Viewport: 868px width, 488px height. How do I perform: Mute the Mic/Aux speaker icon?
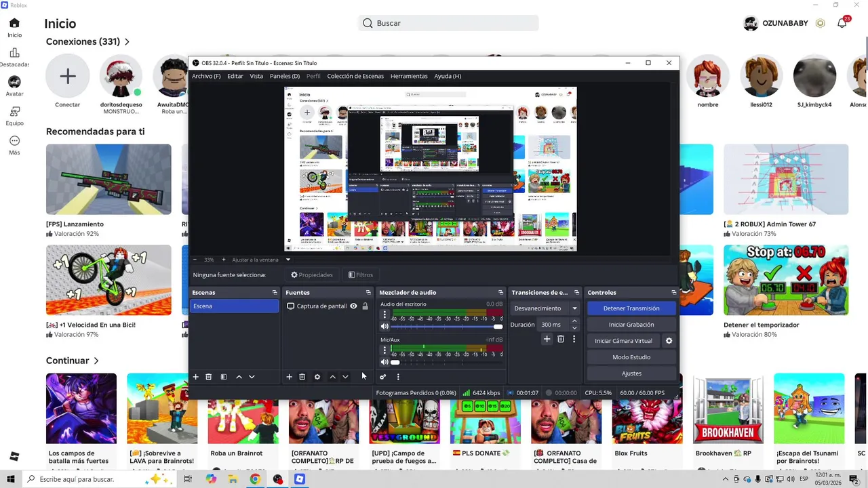point(384,362)
